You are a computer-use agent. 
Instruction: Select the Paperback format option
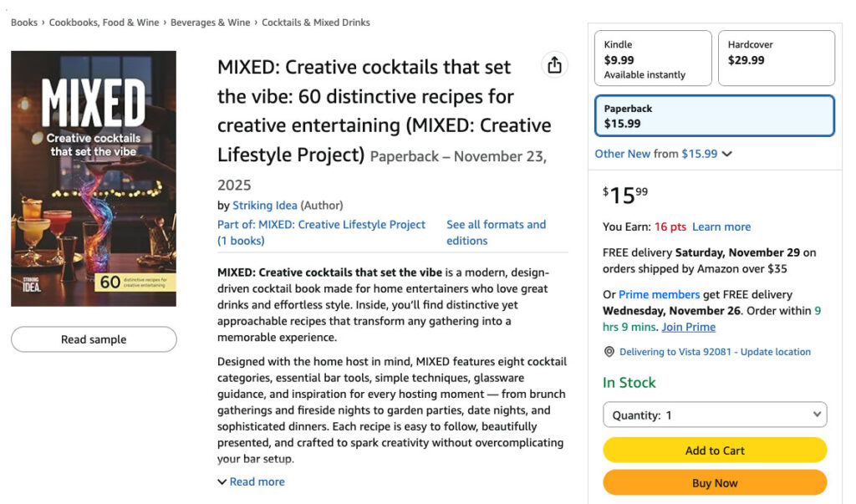coord(714,116)
